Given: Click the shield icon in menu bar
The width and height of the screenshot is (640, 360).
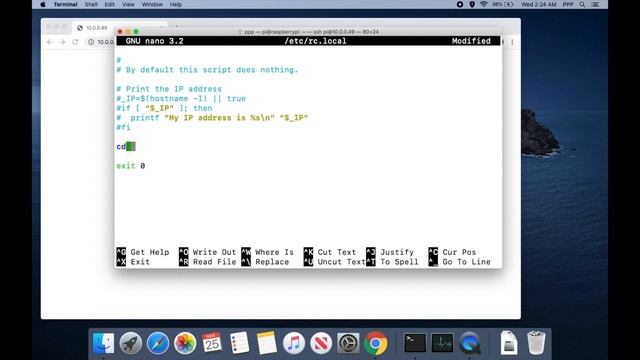Looking at the screenshot, I should point(472,4).
